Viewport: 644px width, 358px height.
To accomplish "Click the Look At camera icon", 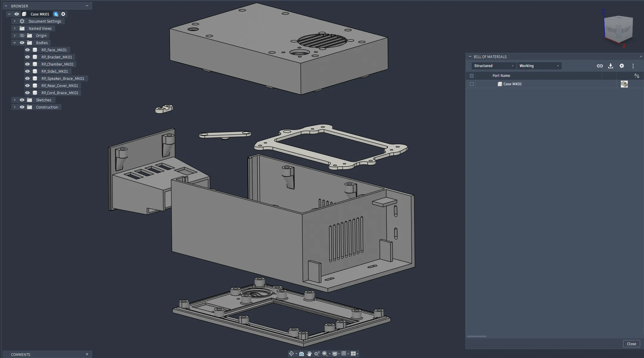I will [x=301, y=354].
